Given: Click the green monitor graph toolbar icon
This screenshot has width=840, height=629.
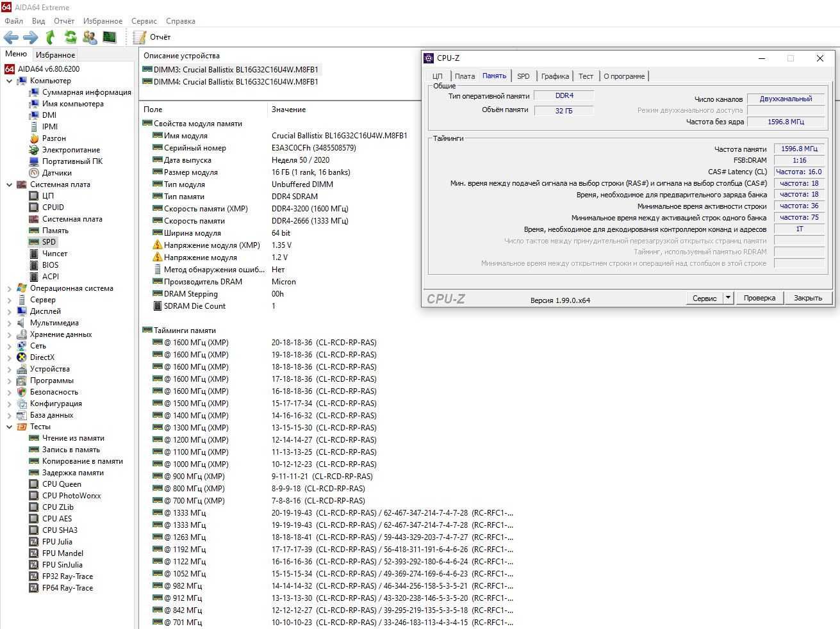Looking at the screenshot, I should tap(110, 37).
